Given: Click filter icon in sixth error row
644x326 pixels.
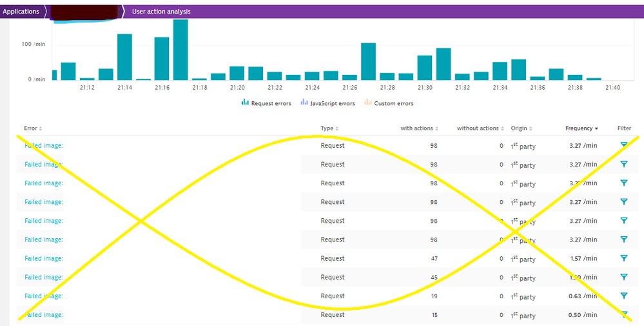Looking at the screenshot, I should tap(623, 239).
